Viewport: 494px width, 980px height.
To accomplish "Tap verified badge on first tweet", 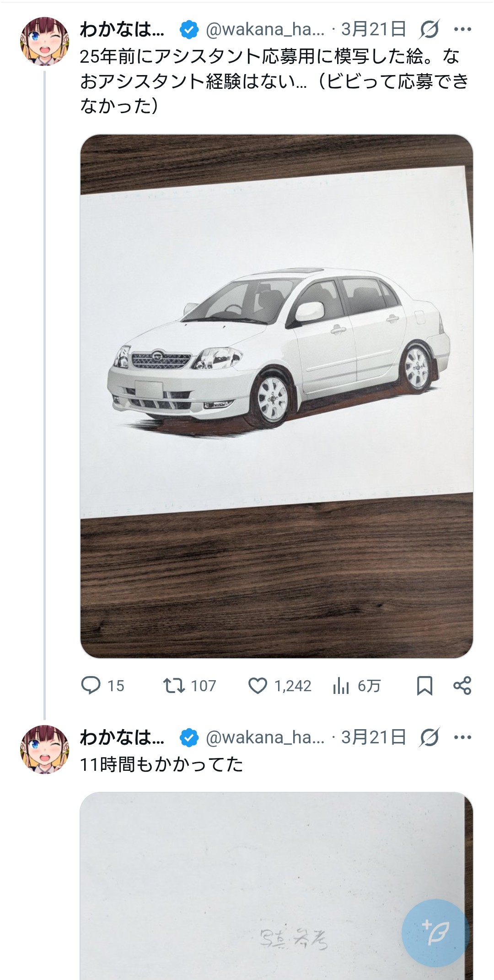I will [189, 29].
